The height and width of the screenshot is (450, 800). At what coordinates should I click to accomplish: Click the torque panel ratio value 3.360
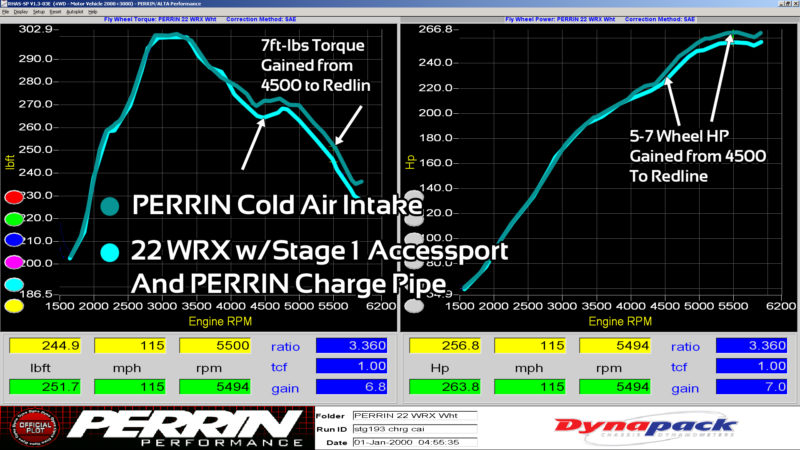point(351,346)
